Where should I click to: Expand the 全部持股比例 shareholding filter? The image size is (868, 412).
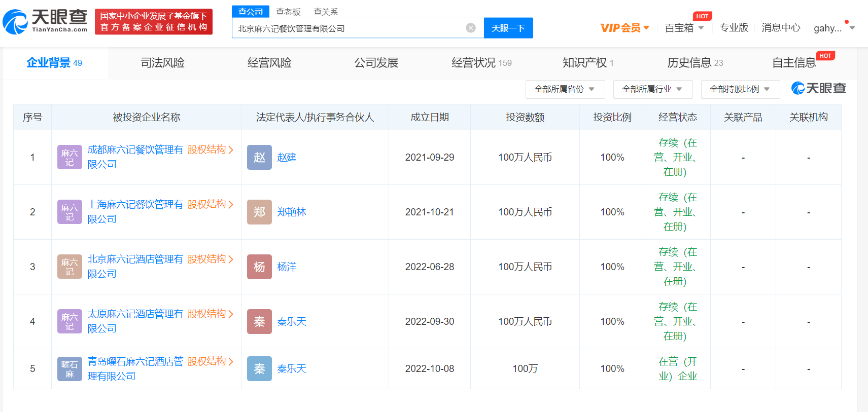click(x=740, y=89)
